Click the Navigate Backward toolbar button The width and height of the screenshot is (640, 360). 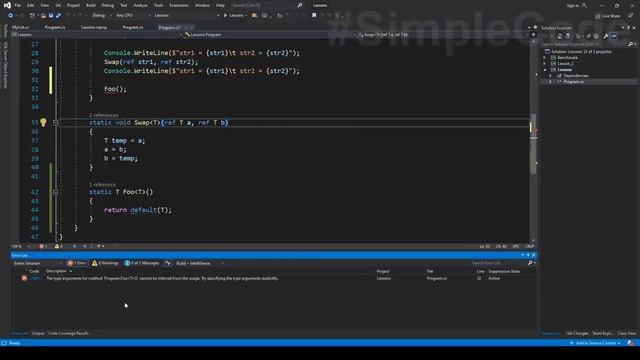(x=10, y=16)
